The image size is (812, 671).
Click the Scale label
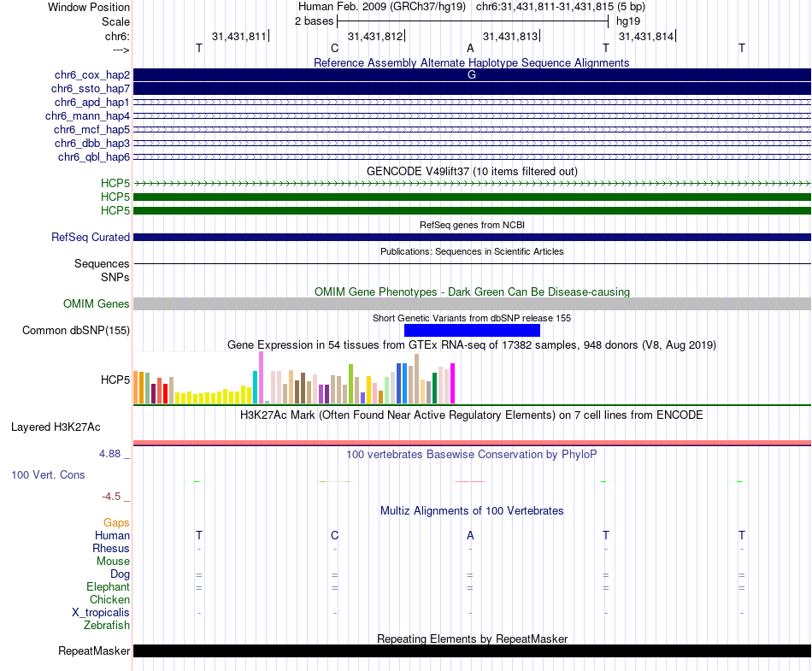click(115, 21)
